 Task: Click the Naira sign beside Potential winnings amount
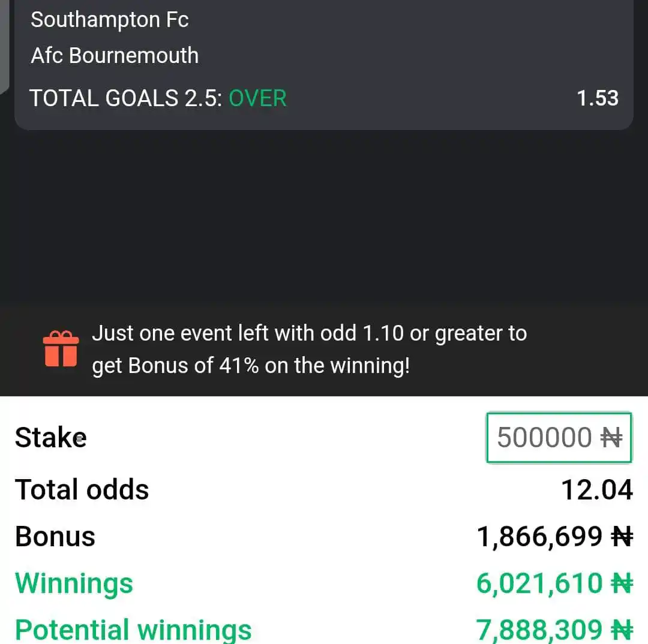(x=622, y=630)
